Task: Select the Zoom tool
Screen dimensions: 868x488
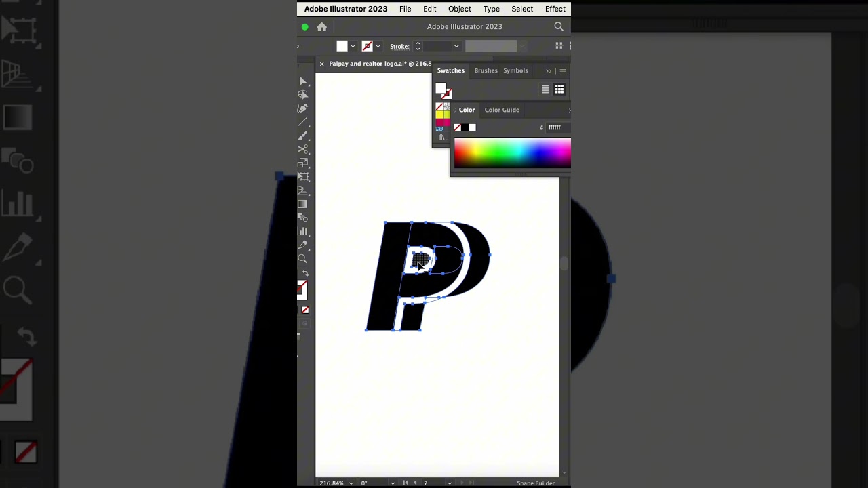Action: click(x=302, y=259)
